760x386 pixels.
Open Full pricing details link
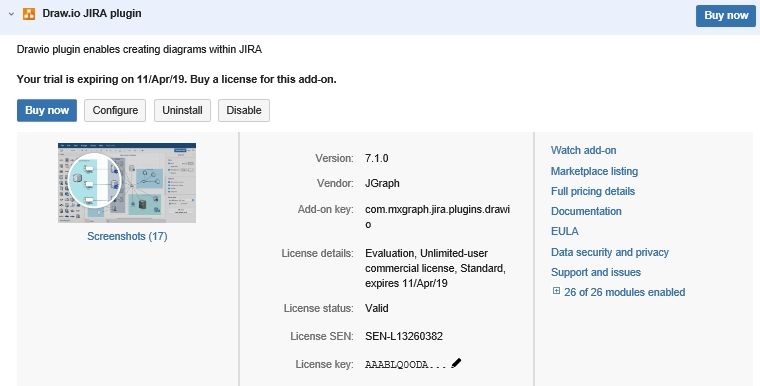pyautogui.click(x=593, y=191)
